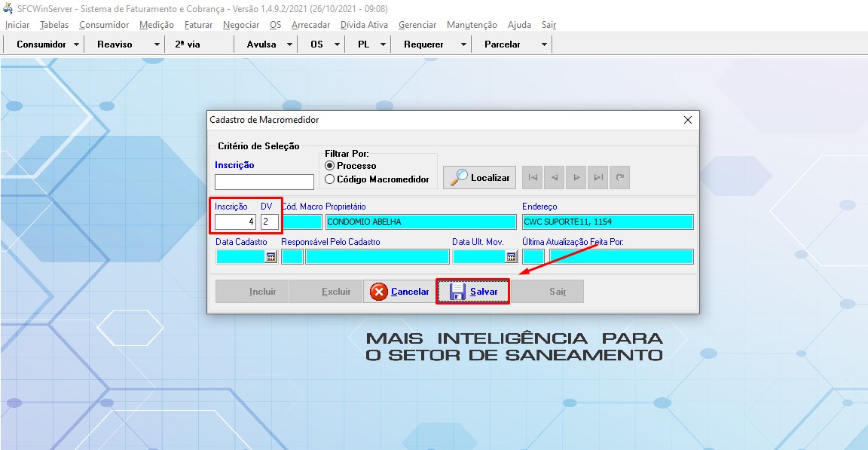This screenshot has width=868, height=450.
Task: Open the Parcelar dropdown arrow
Action: pos(544,44)
